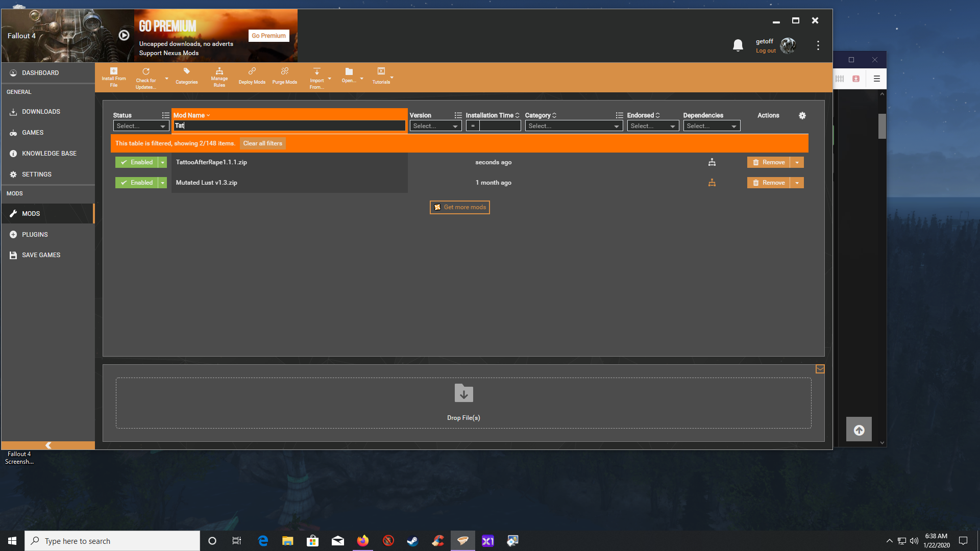This screenshot has height=551, width=980.
Task: Open Games section
Action: click(x=48, y=133)
